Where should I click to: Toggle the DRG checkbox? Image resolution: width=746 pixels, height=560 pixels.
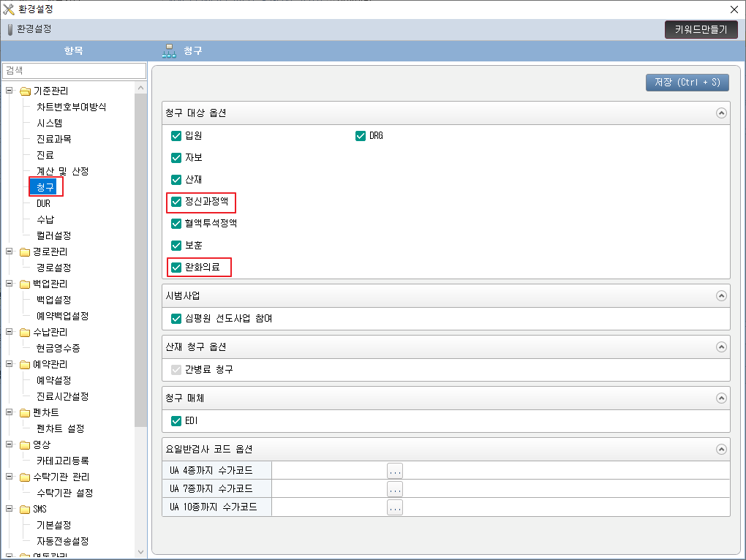click(360, 136)
